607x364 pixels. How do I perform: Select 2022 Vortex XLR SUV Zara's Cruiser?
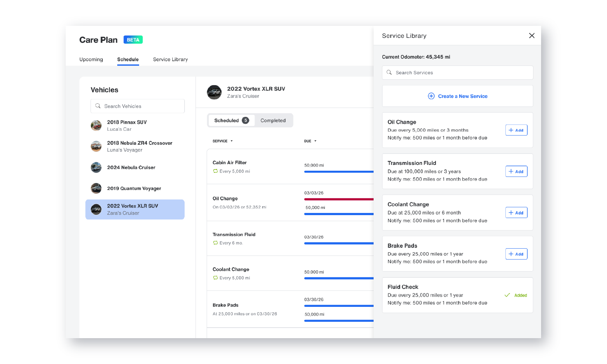click(x=135, y=209)
